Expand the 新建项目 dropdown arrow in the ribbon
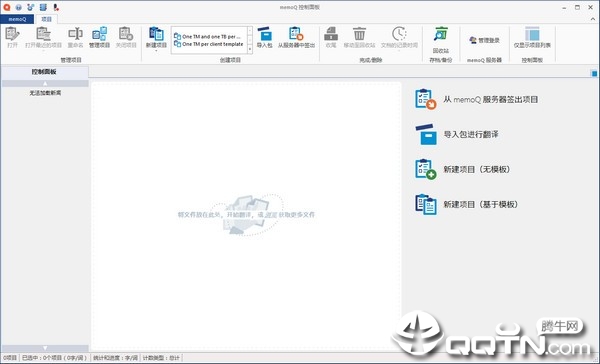 (x=156, y=51)
